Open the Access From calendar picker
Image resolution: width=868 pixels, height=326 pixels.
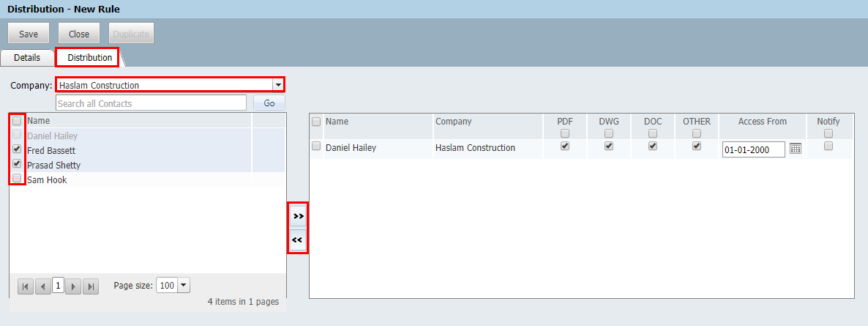click(x=796, y=149)
